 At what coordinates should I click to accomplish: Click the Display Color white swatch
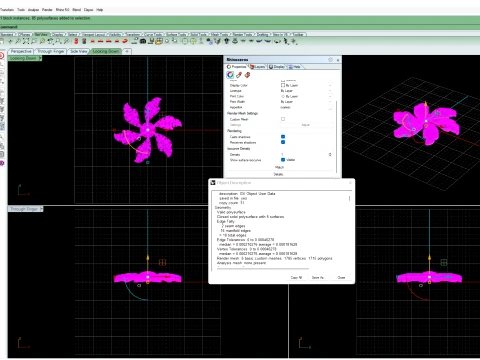pyautogui.click(x=283, y=85)
